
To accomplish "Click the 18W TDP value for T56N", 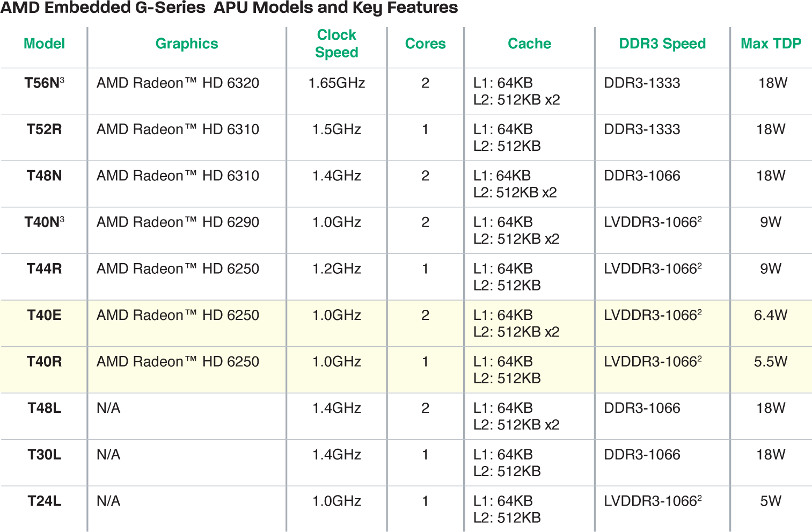I will tap(773, 83).
